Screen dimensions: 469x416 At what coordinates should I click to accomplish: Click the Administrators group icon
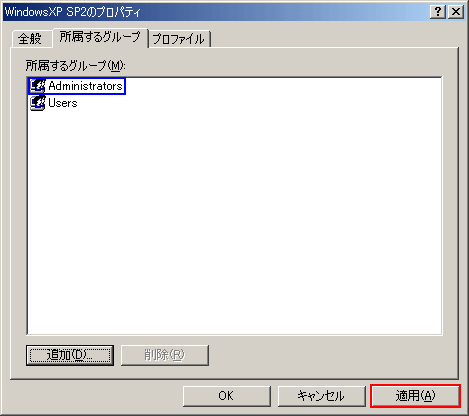tap(37, 86)
